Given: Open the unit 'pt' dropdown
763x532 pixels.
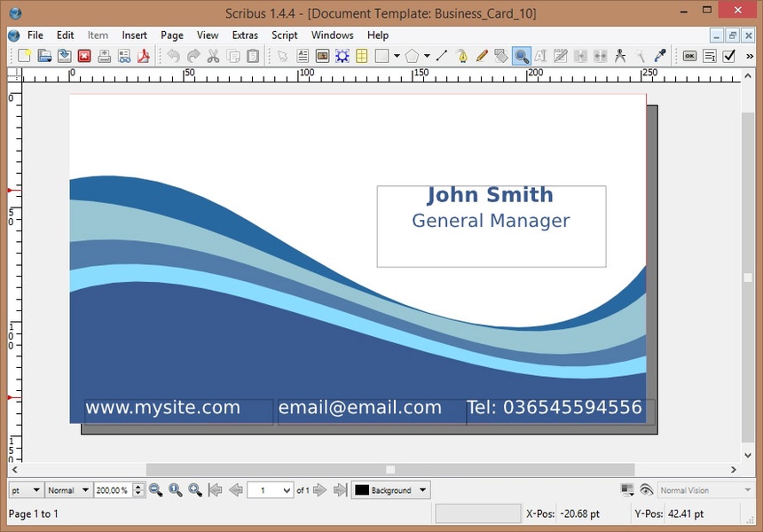Looking at the screenshot, I should (x=35, y=489).
